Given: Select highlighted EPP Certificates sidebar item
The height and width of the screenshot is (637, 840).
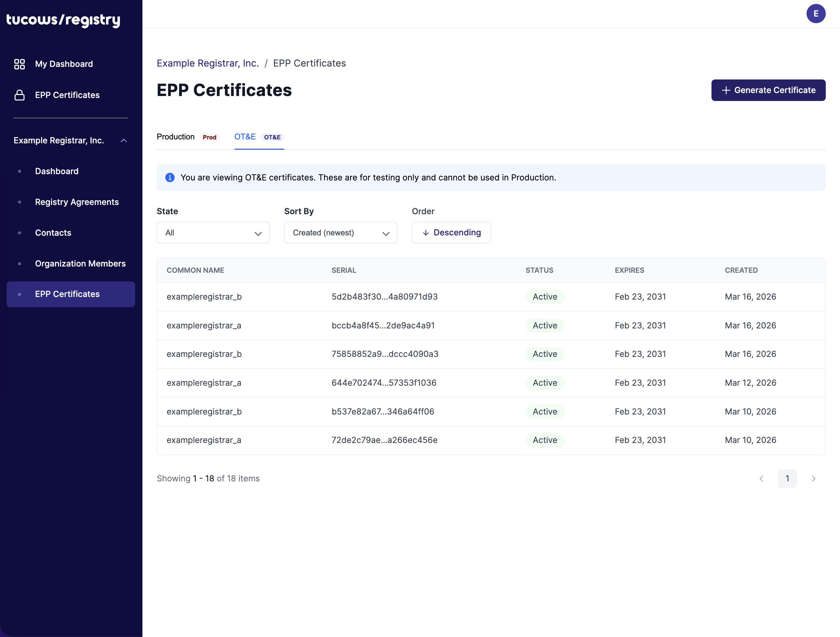Looking at the screenshot, I should click(x=71, y=294).
